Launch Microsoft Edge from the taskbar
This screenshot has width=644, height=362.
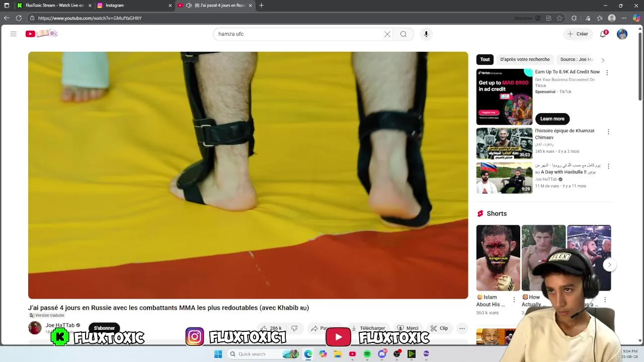(x=308, y=354)
